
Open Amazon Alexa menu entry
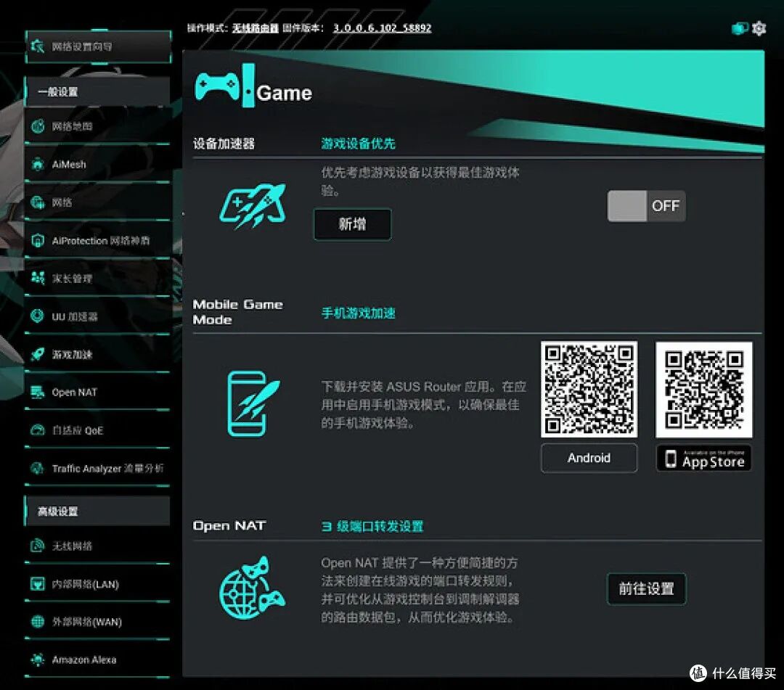97,660
